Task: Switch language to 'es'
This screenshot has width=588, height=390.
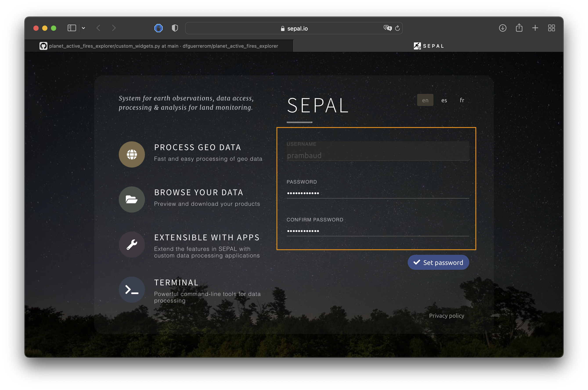Action: tap(444, 100)
